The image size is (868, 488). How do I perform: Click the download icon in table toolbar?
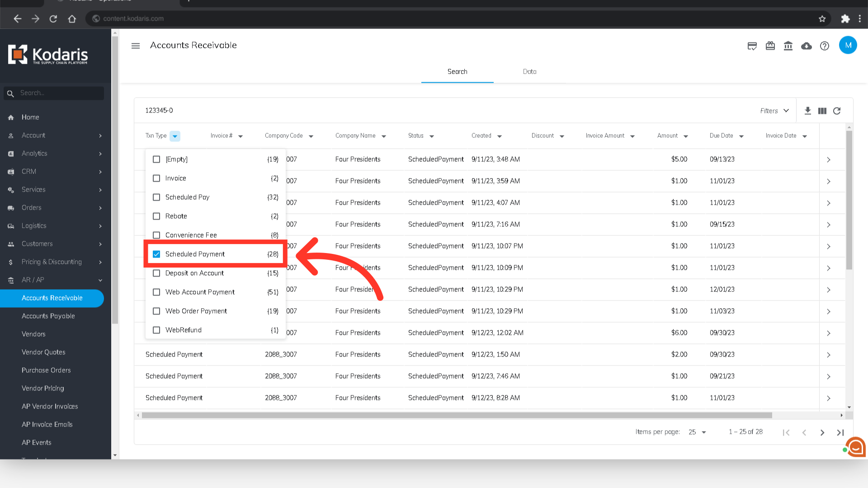808,111
